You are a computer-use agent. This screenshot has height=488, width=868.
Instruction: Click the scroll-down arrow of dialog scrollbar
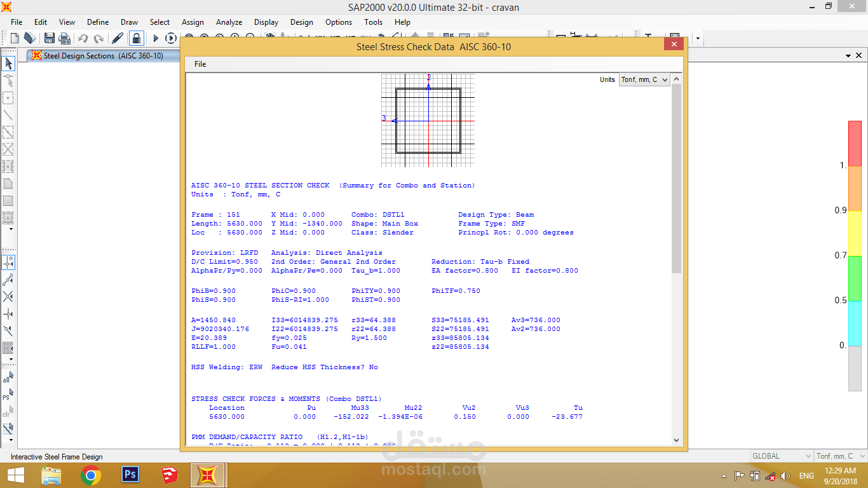pos(676,440)
